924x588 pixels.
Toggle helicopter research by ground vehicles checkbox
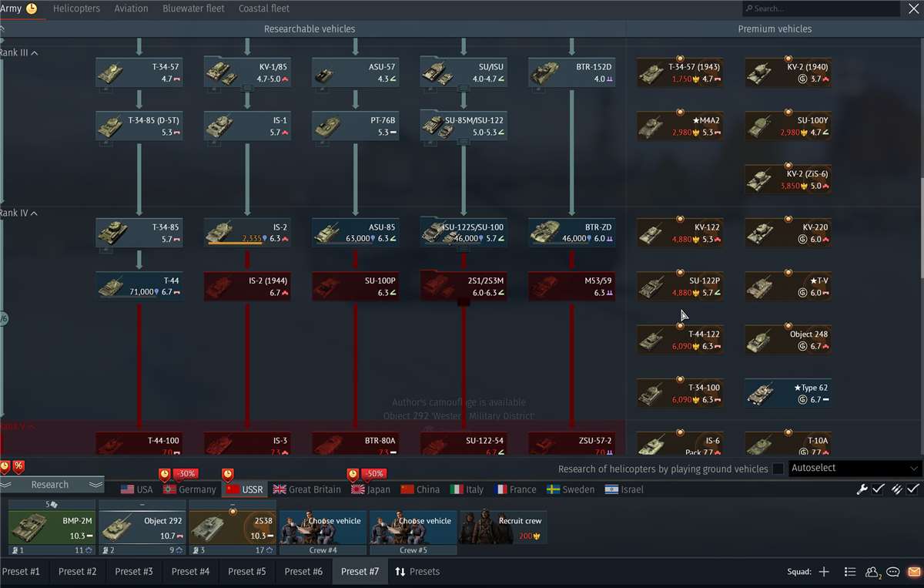778,469
